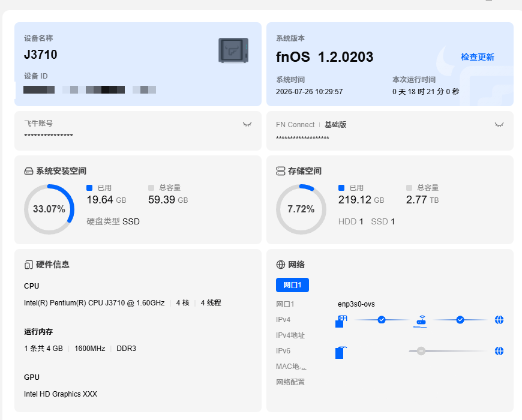This screenshot has height=420, width=522.
Task: Click the IPv6 internet globe icon
Action: [499, 351]
